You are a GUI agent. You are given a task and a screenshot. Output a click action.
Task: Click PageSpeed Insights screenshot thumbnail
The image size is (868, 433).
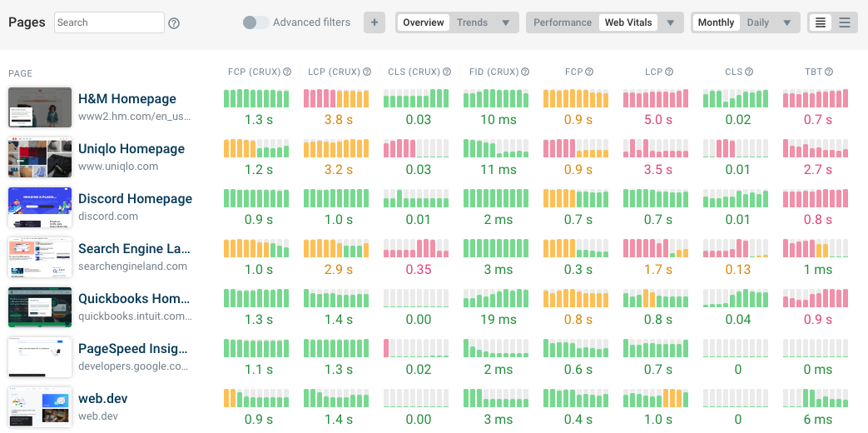click(x=40, y=356)
